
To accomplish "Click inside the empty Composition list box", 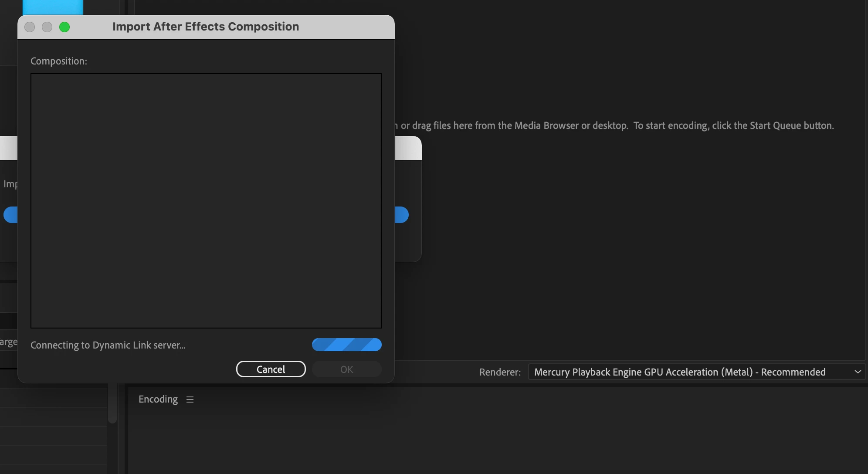I will (206, 200).
